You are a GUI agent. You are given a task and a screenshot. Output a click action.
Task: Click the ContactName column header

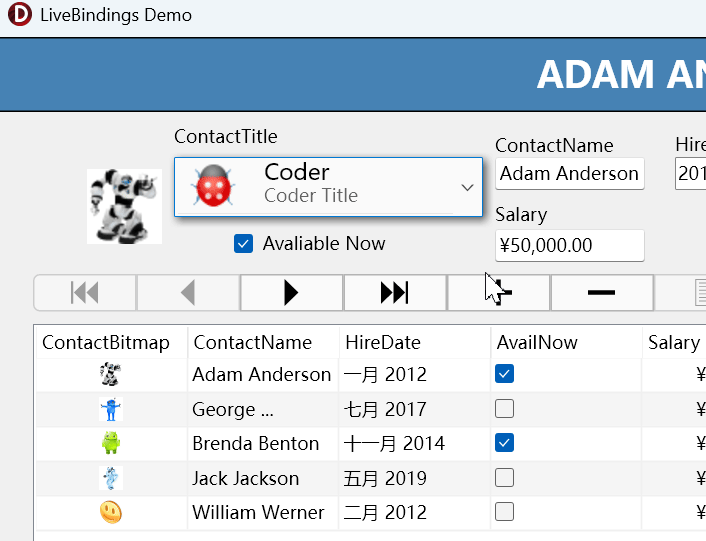pos(252,343)
